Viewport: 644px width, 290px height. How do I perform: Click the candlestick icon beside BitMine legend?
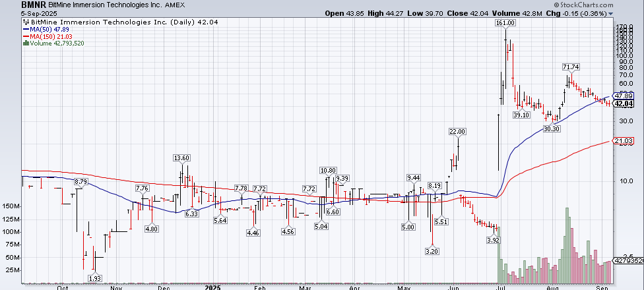pyautogui.click(x=25, y=22)
